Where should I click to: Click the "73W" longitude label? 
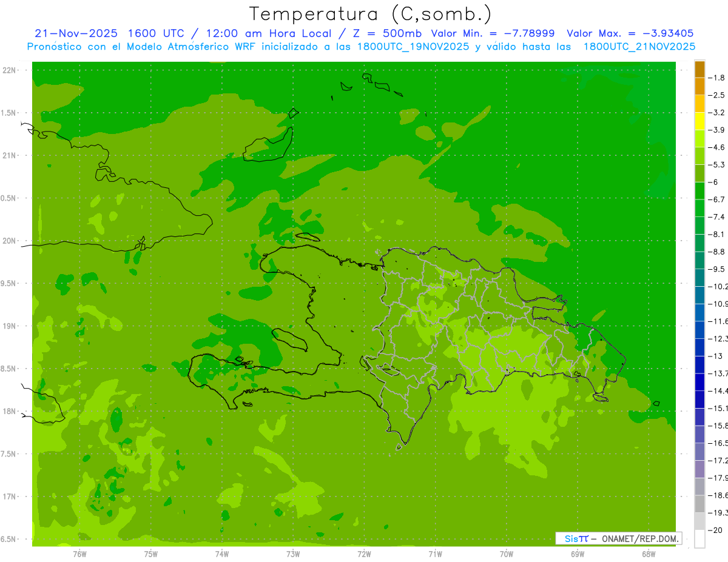click(x=293, y=554)
